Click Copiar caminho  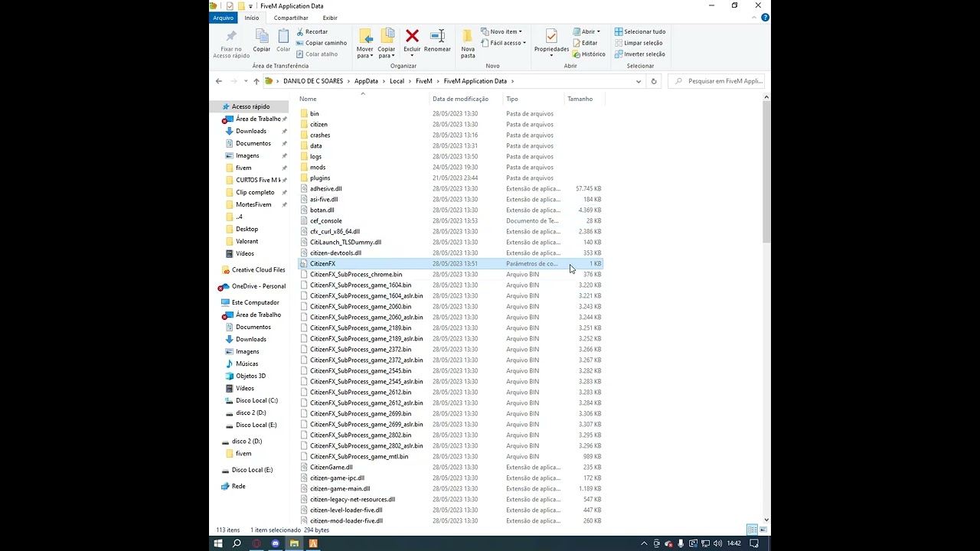coord(321,43)
